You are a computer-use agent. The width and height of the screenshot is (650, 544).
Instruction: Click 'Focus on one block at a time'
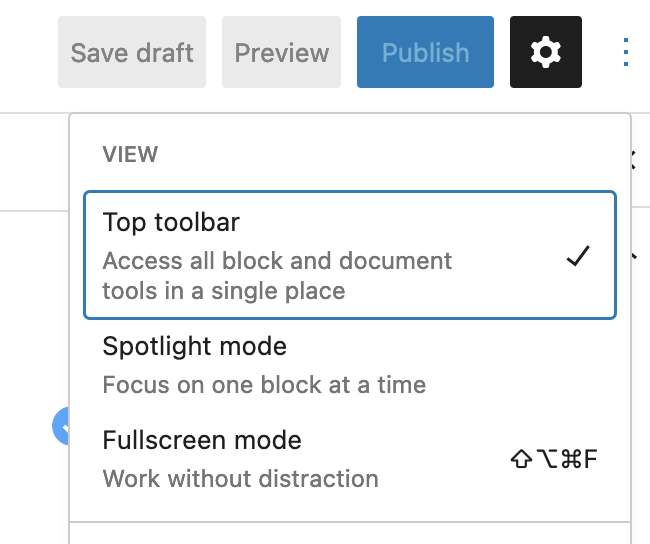coord(264,385)
